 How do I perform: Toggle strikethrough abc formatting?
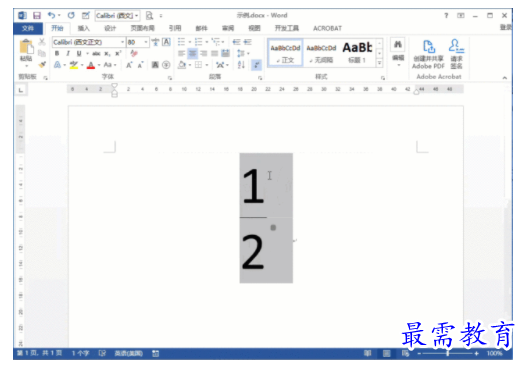96,53
